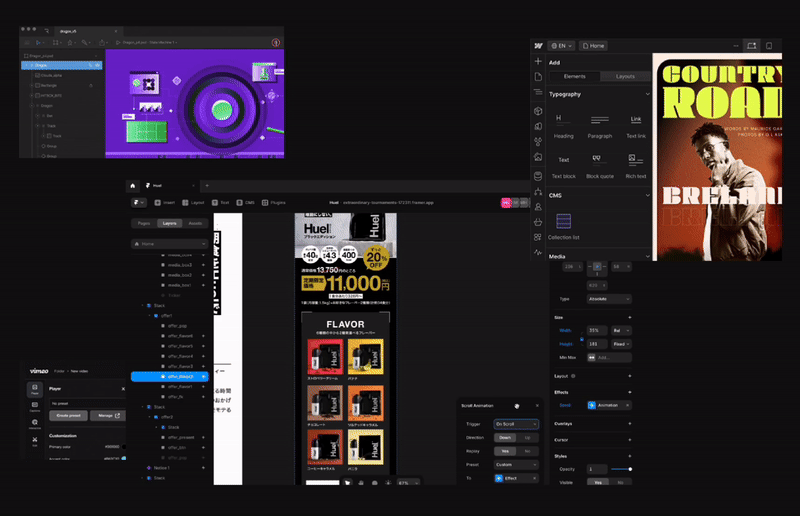Switch to Elements tab in Webflow Add panel

575,77
